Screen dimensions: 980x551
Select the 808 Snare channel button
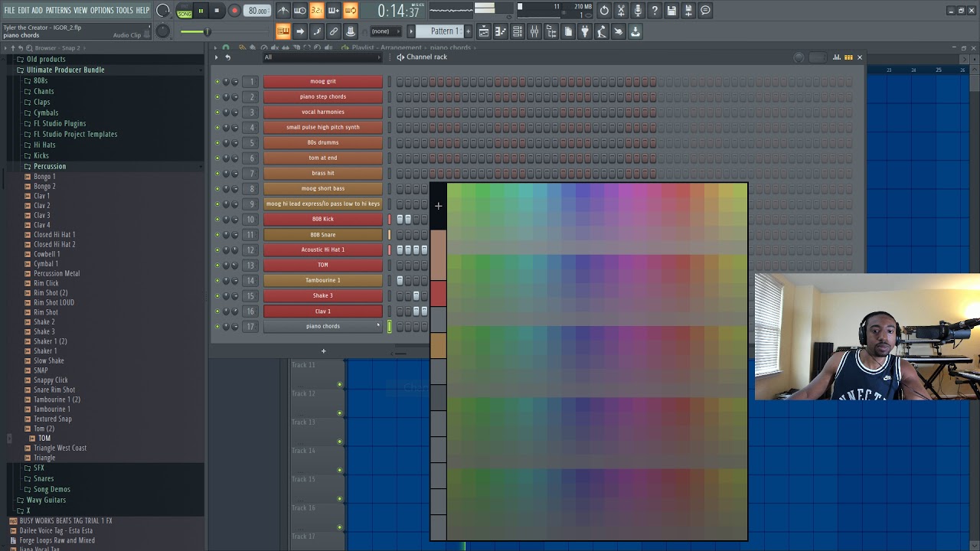coord(322,234)
